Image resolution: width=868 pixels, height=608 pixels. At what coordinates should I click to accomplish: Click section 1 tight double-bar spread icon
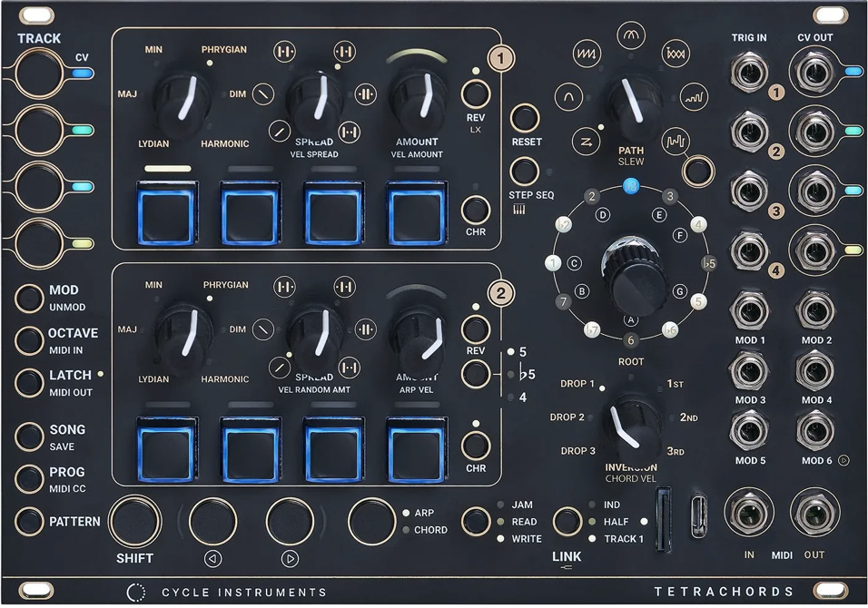point(366,94)
